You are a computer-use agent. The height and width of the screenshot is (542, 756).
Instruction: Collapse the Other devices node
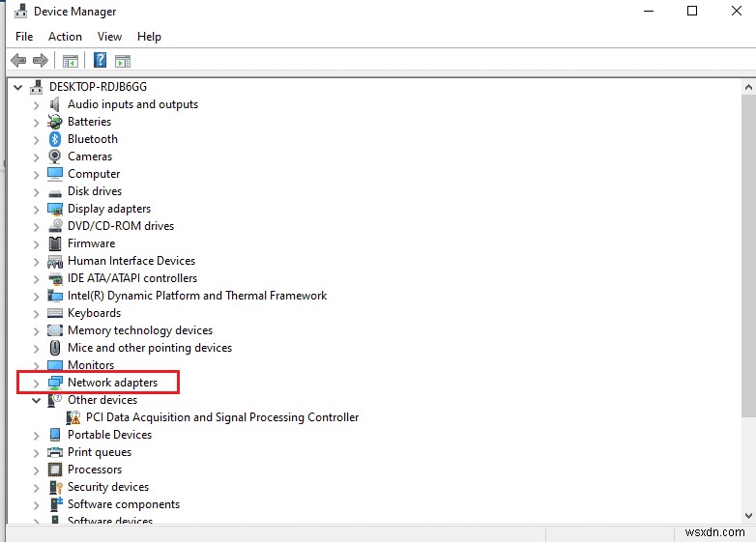pos(36,400)
